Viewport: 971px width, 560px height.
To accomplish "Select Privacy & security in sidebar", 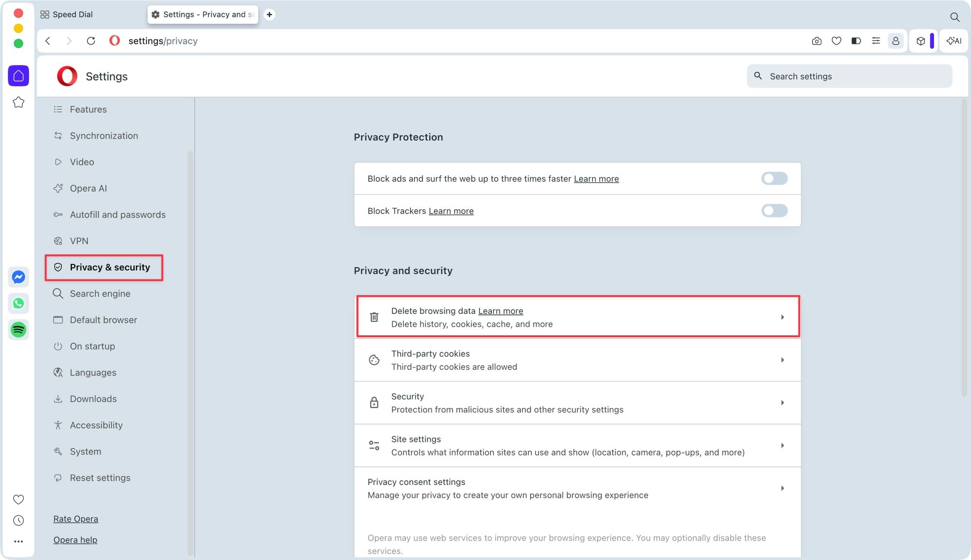I will pyautogui.click(x=104, y=267).
